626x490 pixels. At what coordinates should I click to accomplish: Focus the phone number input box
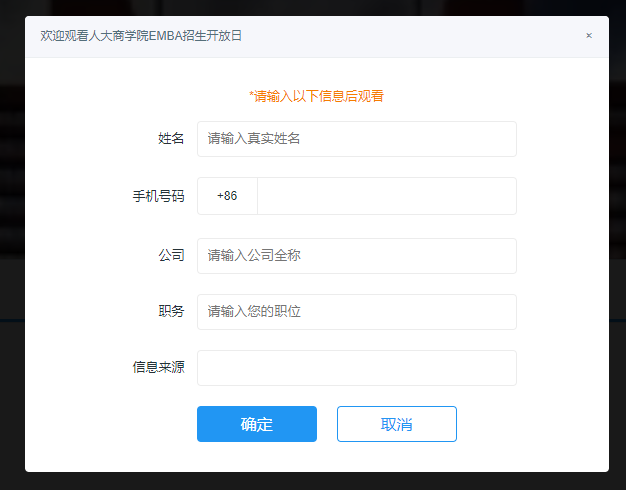(386, 196)
